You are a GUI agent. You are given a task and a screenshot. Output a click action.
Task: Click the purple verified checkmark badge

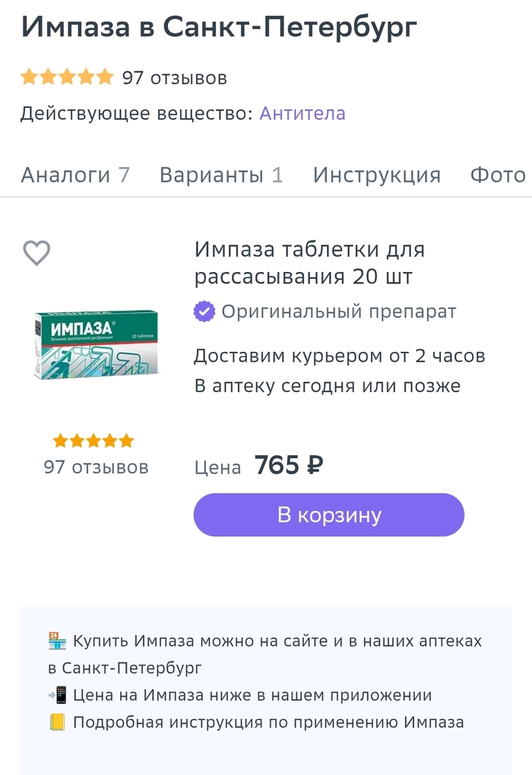(x=204, y=312)
